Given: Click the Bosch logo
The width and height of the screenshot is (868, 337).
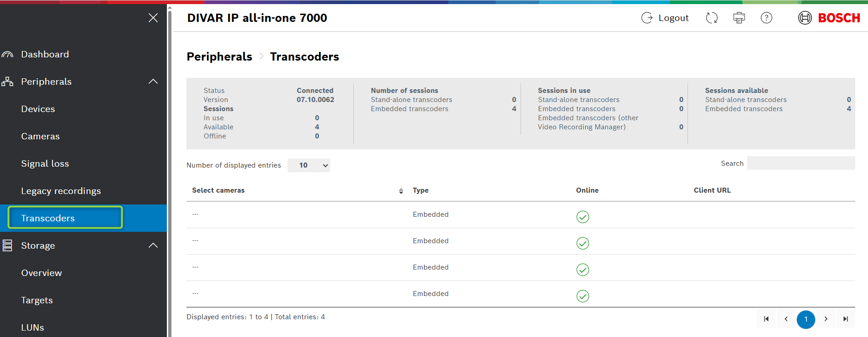Looking at the screenshot, I should tap(829, 18).
